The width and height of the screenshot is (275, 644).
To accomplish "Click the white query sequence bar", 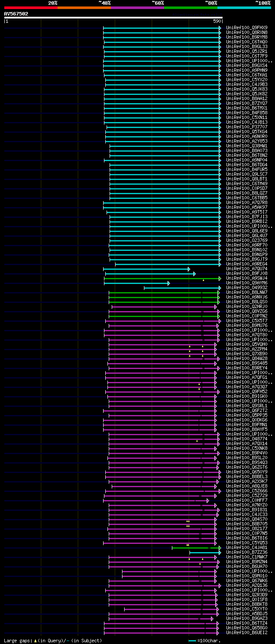I will [113, 18].
